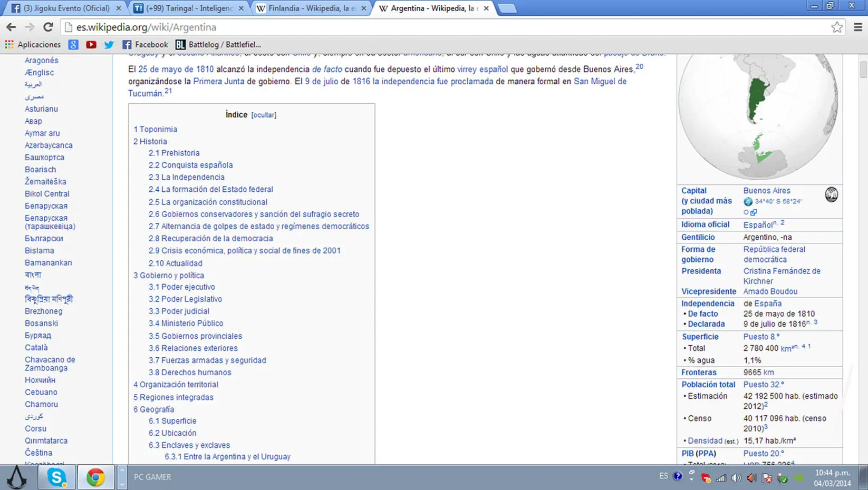Open the Action Center flag tray icon

point(767,478)
